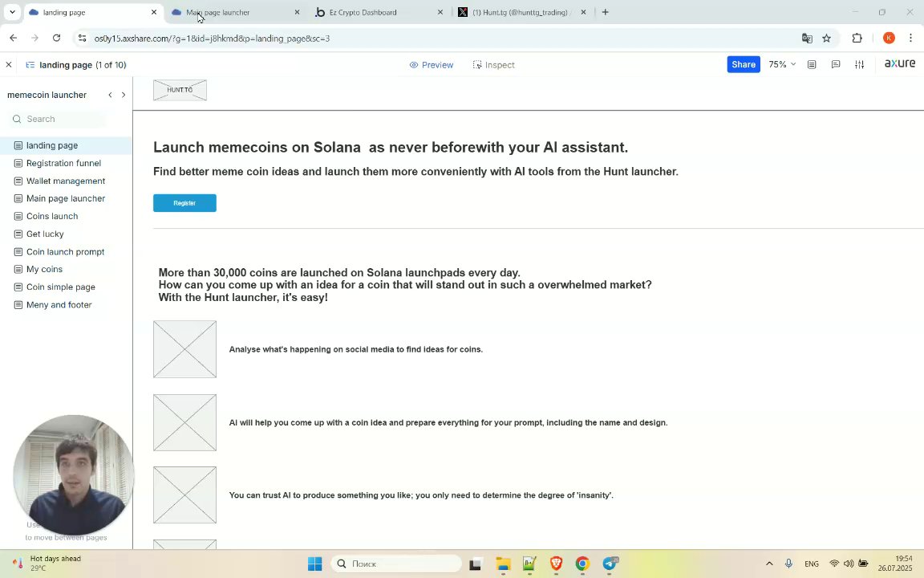Open the Coin launch prompt page
Viewport: 924px width, 578px height.
66,252
